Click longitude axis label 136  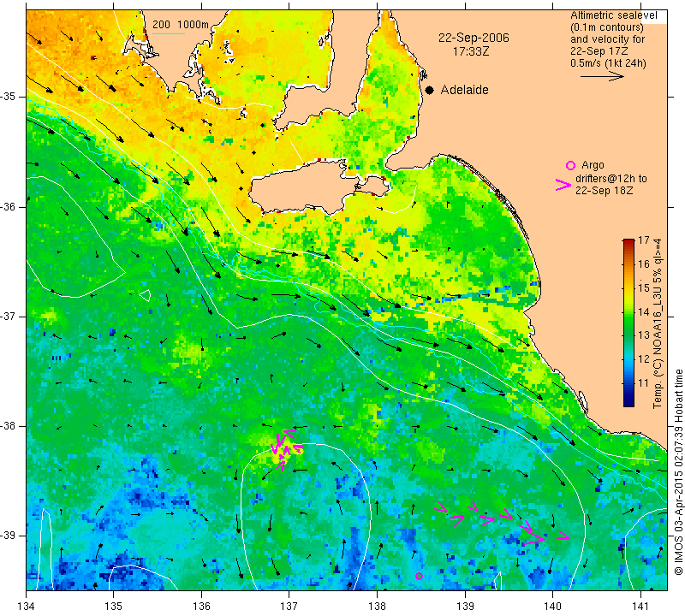pos(201,607)
